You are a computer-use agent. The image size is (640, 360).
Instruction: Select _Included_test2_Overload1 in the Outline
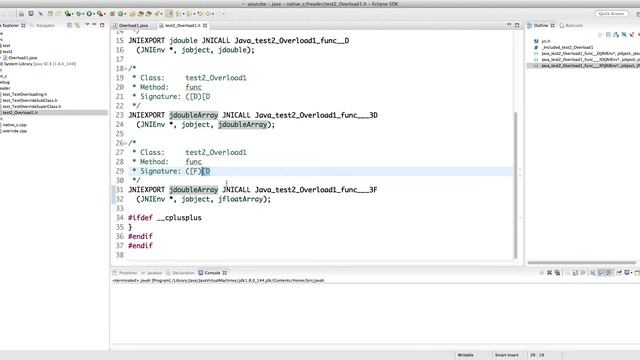[567, 47]
